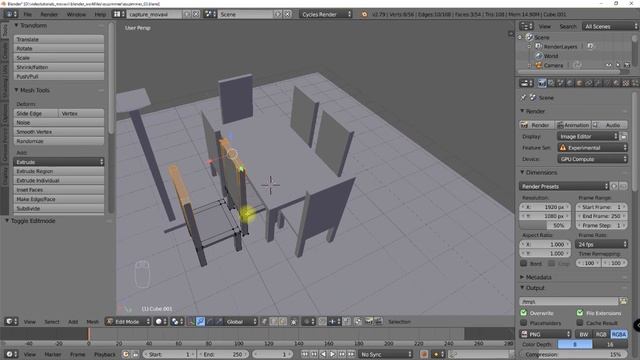Open the Experimental feature set dropdown
Viewport: 640px width, 360px height.
(593, 148)
